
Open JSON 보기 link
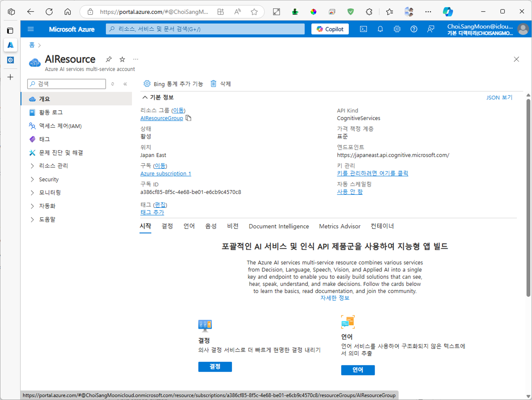pyautogui.click(x=499, y=97)
